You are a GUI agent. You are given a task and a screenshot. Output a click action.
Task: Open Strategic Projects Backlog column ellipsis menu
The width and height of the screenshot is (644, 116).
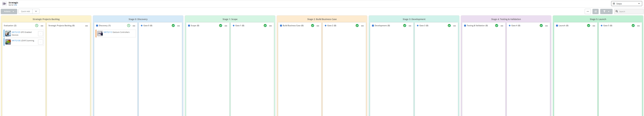coord(87,26)
